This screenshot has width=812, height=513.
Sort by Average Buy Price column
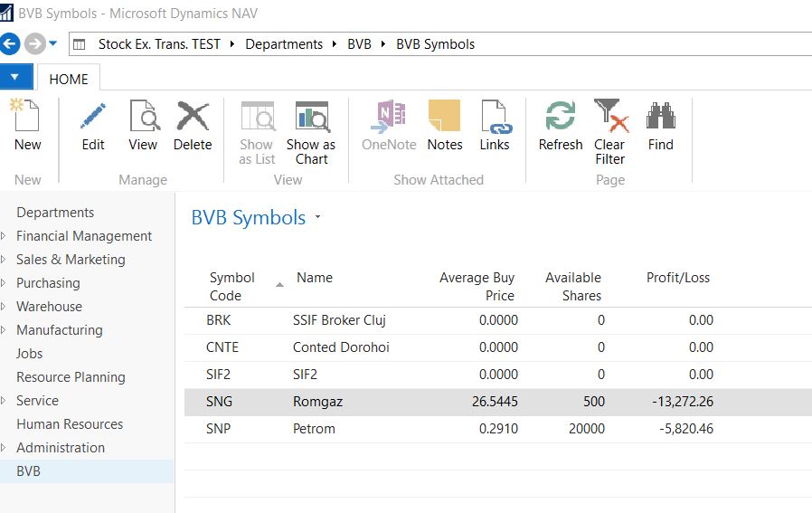477,286
